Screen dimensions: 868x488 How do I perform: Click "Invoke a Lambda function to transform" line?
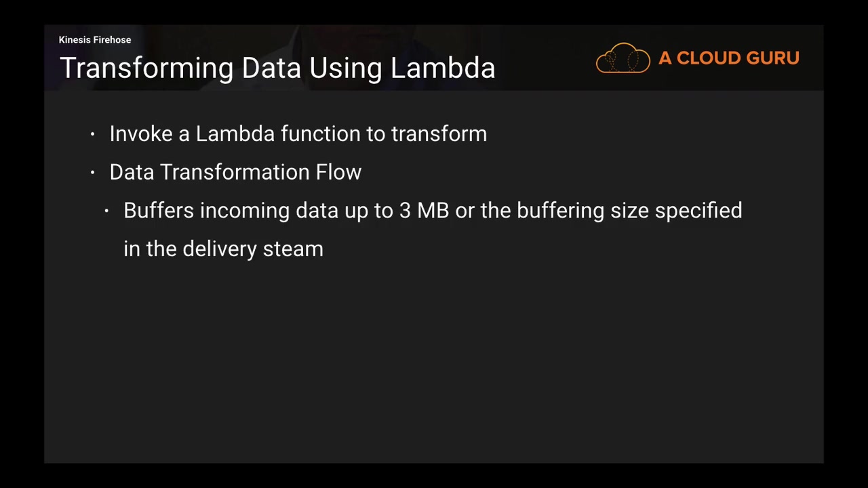click(298, 134)
